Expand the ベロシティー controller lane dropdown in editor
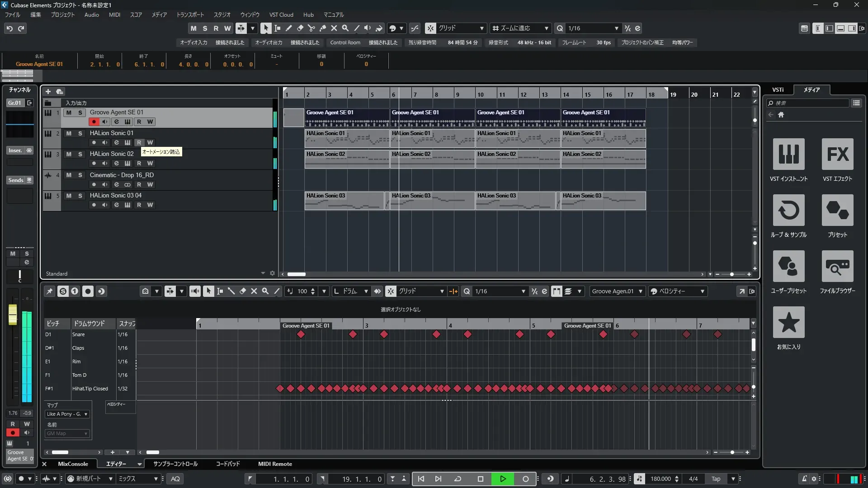 [702, 291]
